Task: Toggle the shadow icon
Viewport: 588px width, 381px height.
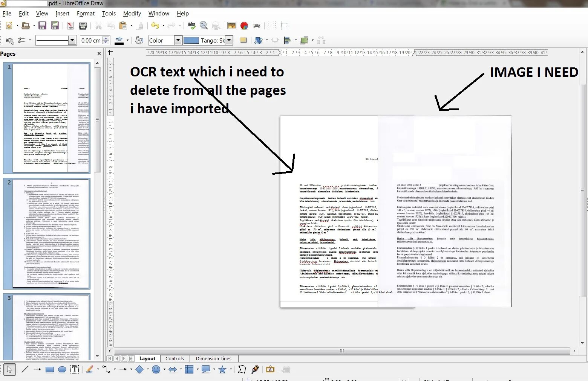Action: 243,40
